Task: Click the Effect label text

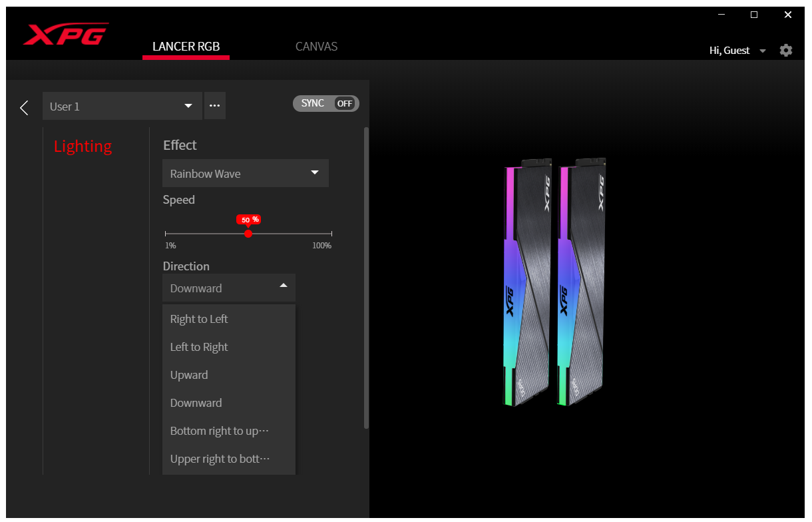Action: [x=180, y=145]
